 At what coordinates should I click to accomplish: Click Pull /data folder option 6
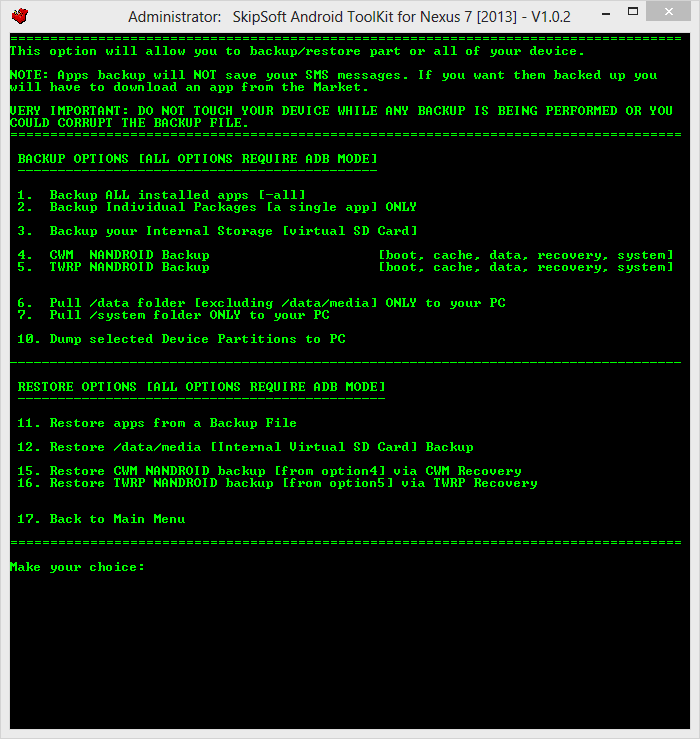[262, 303]
